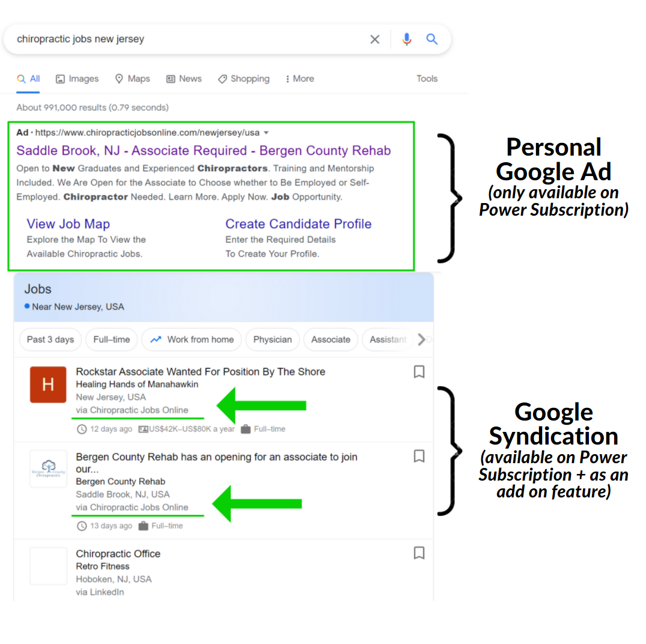Open the More search options menu
The width and height of the screenshot is (646, 644).
pyautogui.click(x=299, y=79)
